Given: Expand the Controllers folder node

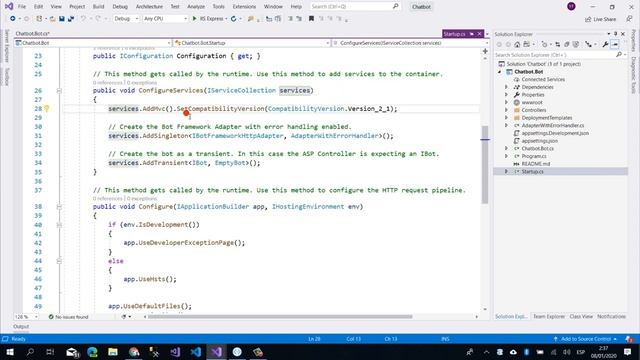Looking at the screenshot, I should click(507, 110).
